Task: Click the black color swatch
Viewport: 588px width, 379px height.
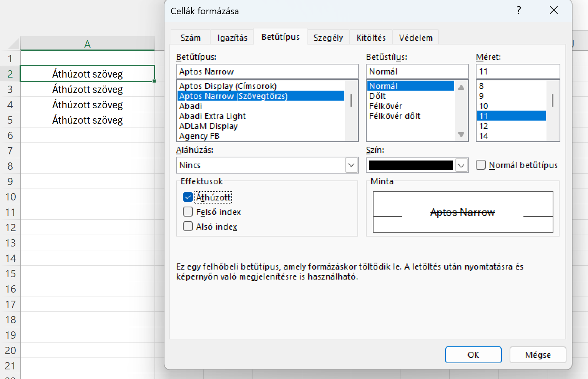Action: point(410,166)
